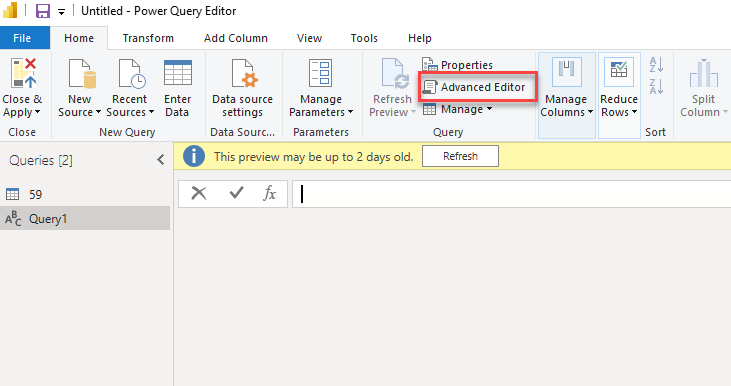The image size is (731, 386).
Task: Sort descending with the Z-A icon
Action: tap(656, 86)
